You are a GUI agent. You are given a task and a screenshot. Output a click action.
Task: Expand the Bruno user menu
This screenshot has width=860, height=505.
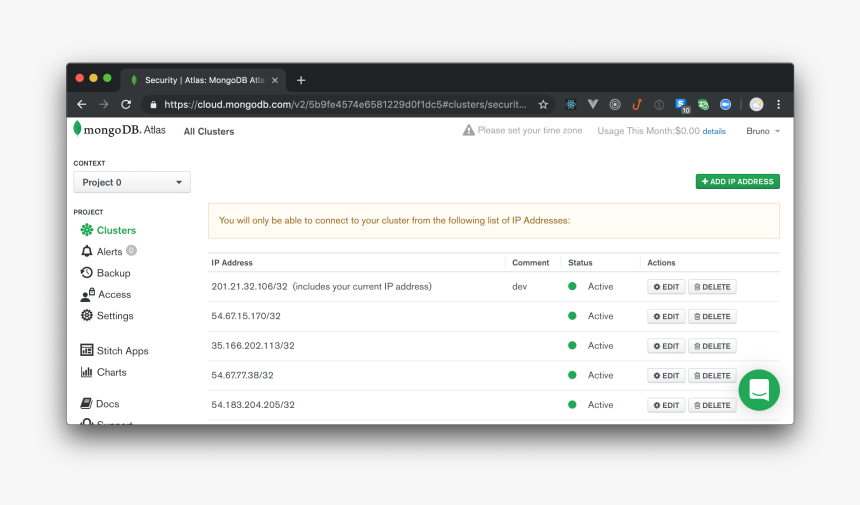click(x=763, y=131)
